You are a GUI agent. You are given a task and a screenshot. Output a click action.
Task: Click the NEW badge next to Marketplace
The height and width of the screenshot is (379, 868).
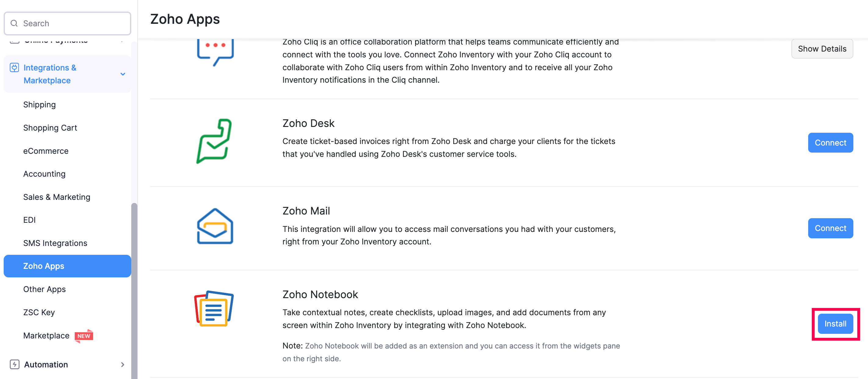click(84, 336)
